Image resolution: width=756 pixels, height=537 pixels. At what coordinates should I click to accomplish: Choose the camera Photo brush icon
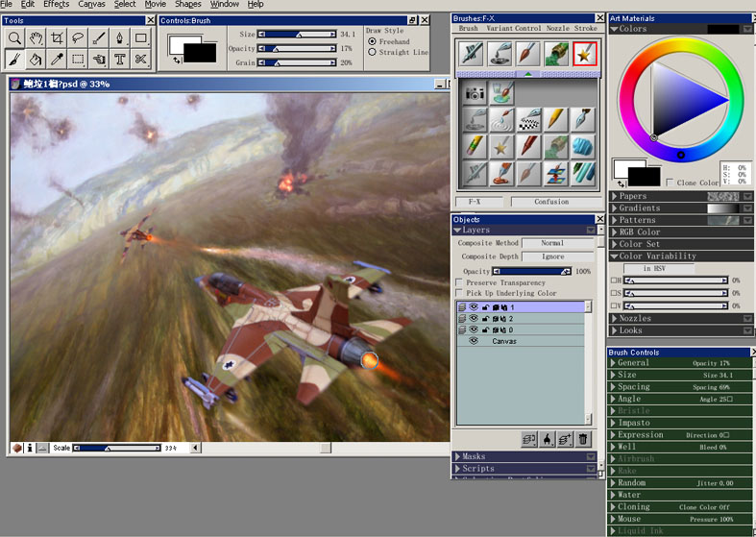click(475, 93)
